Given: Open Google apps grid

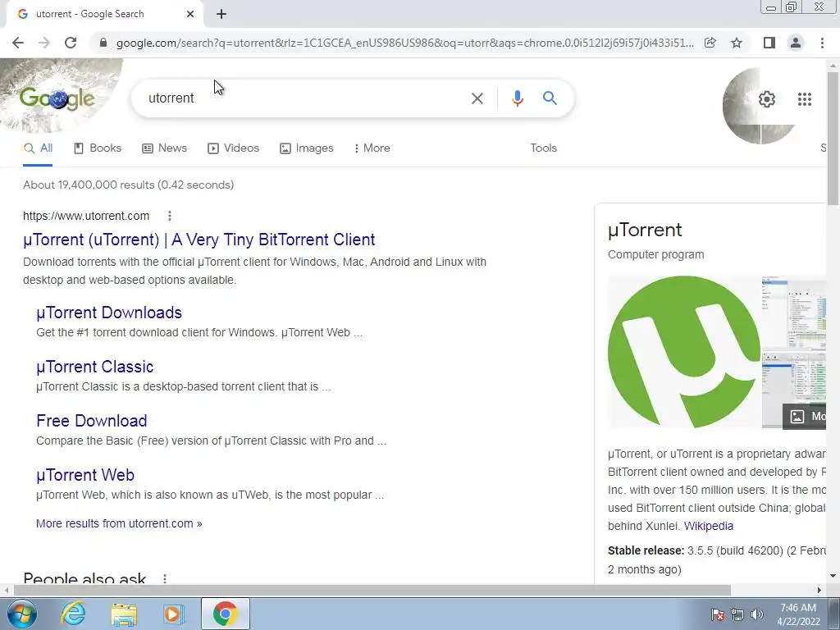Looking at the screenshot, I should pyautogui.click(x=804, y=99).
